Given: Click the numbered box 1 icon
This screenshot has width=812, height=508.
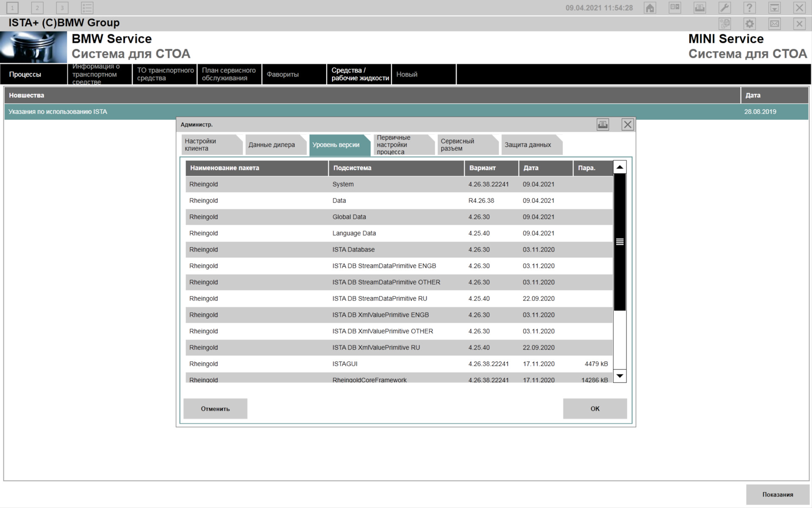Looking at the screenshot, I should [x=12, y=8].
